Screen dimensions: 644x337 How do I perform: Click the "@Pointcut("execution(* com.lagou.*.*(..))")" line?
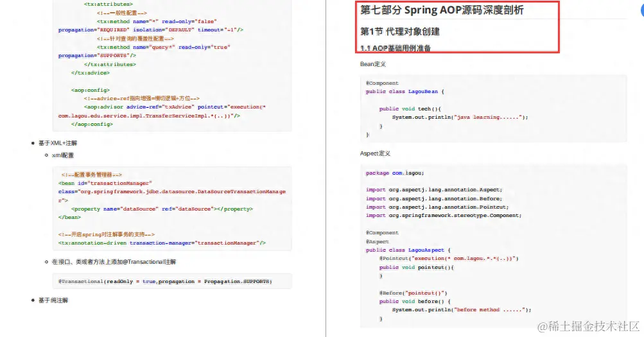449,259
